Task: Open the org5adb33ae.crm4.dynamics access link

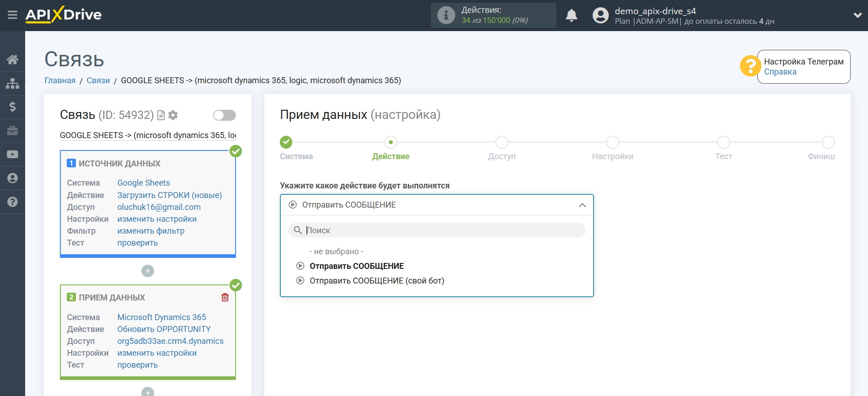Action: (x=171, y=341)
